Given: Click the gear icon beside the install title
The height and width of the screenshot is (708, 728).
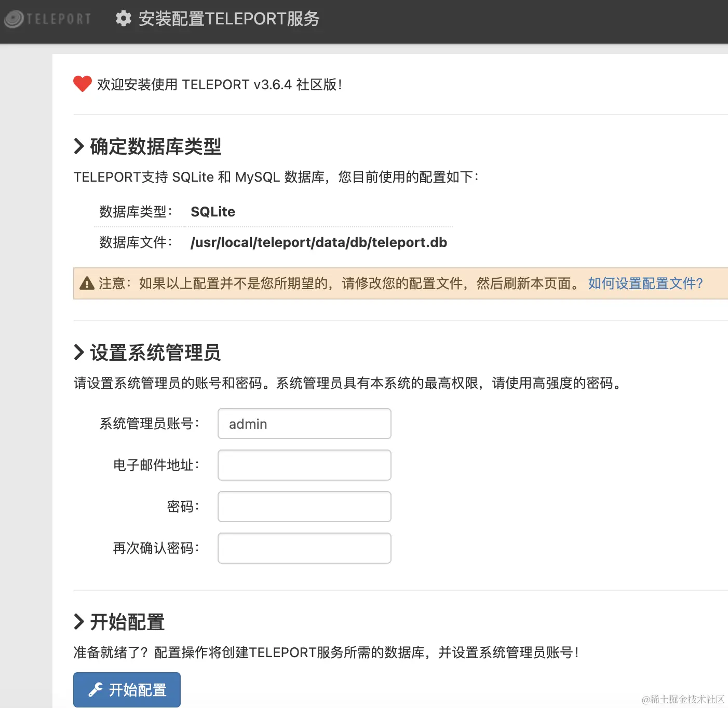Looking at the screenshot, I should [123, 19].
